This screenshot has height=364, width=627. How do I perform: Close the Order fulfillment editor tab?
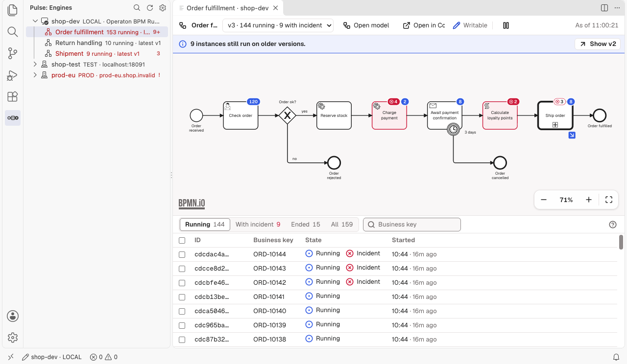tap(276, 8)
